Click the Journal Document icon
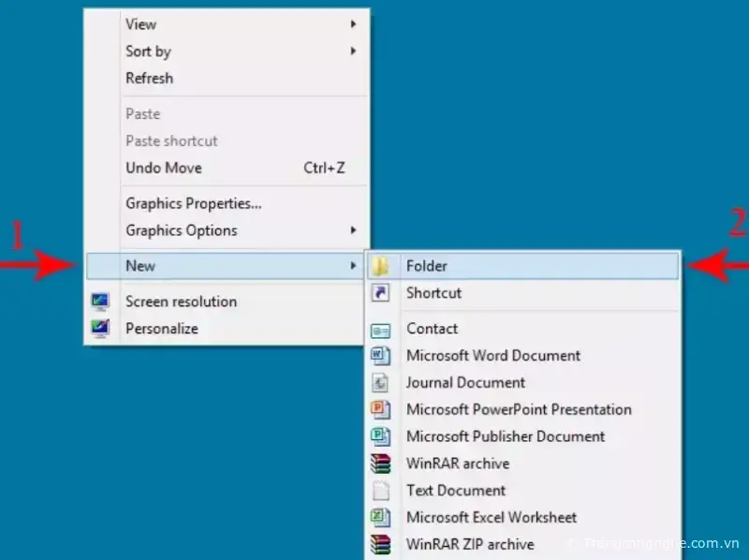This screenshot has height=560, width=749. click(380, 383)
